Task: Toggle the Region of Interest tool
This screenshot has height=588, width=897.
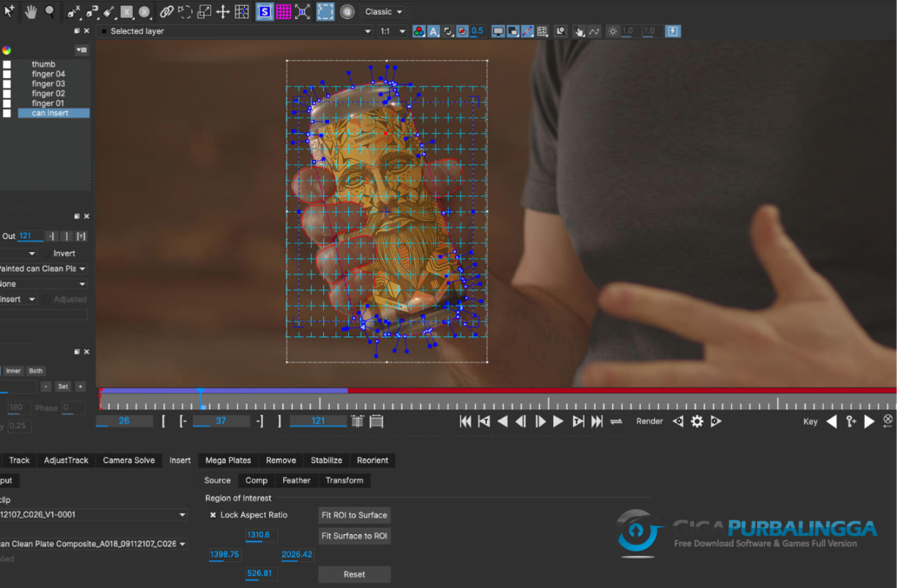Action: click(325, 11)
